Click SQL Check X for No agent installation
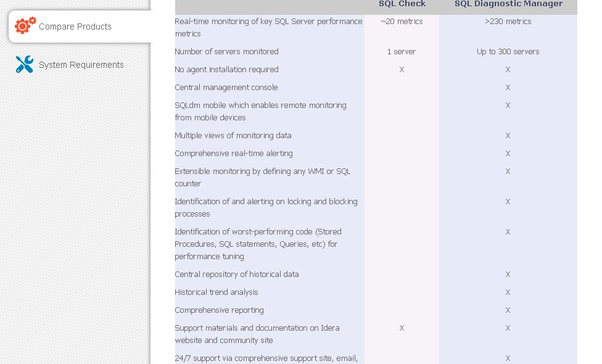Image resolution: width=602 pixels, height=364 pixels. click(x=402, y=70)
